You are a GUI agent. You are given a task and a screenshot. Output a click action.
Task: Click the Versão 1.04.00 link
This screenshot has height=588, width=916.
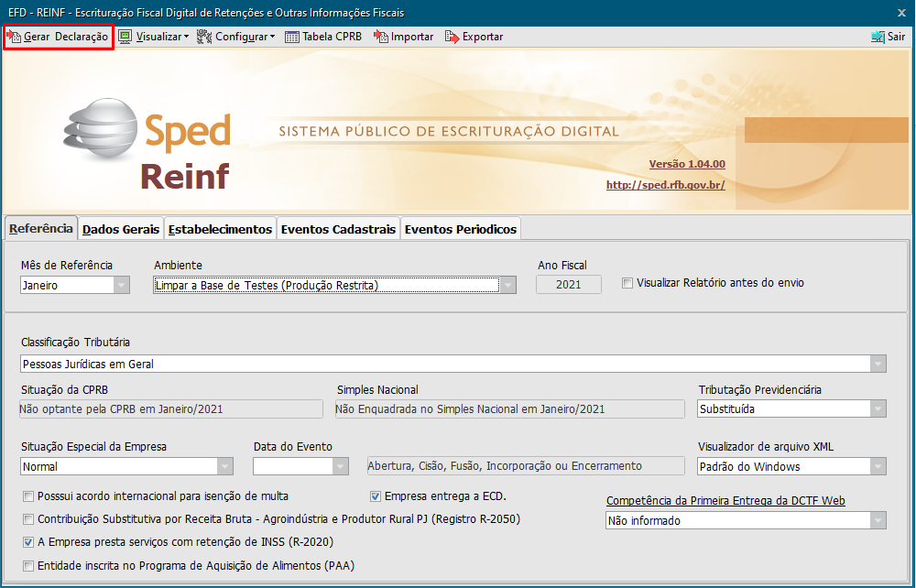tap(686, 164)
